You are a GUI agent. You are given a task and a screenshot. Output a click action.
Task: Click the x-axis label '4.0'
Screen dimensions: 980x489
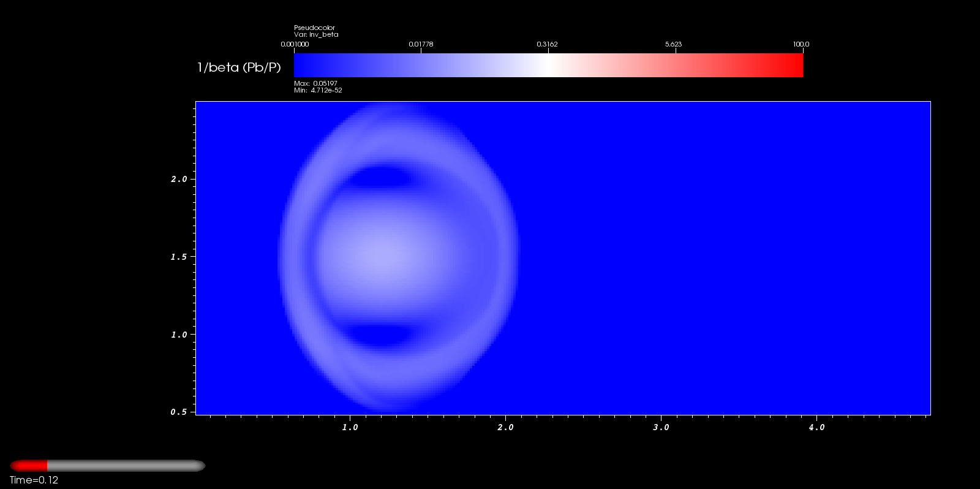[816, 428]
